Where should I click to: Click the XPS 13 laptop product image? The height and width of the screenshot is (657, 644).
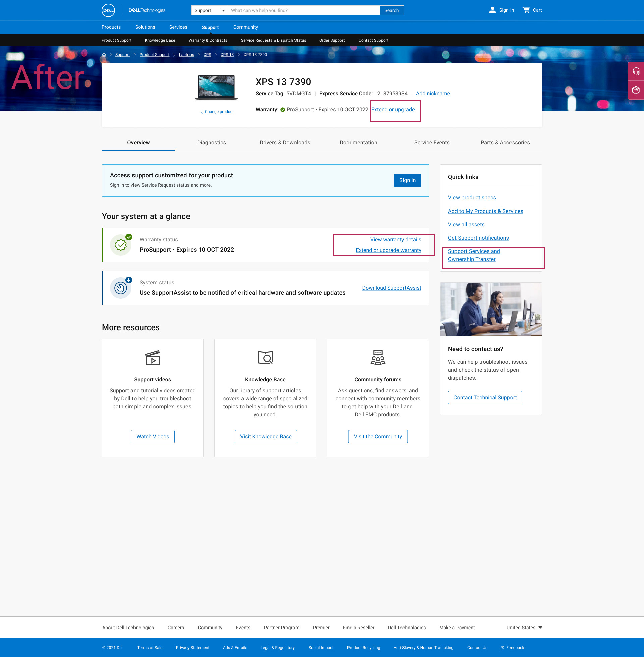216,88
